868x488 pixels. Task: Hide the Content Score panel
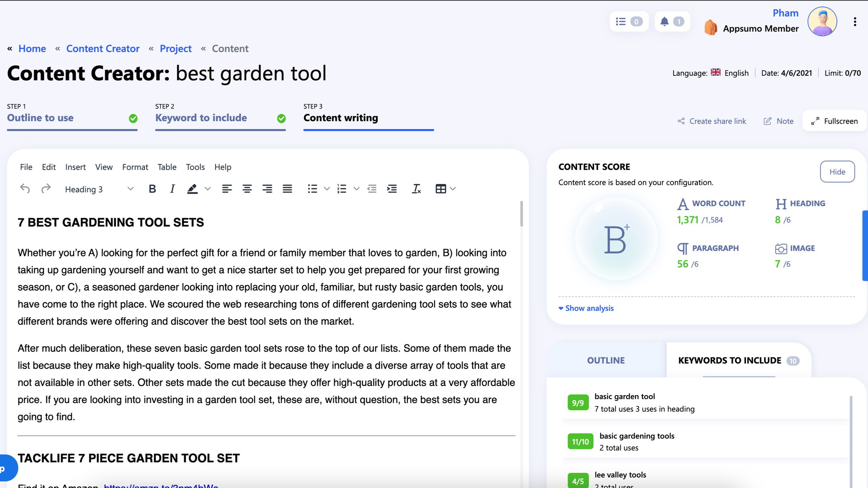pos(837,172)
